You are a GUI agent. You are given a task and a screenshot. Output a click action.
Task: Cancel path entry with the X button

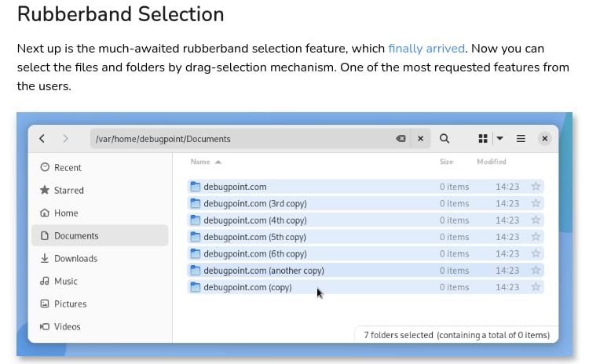[421, 139]
